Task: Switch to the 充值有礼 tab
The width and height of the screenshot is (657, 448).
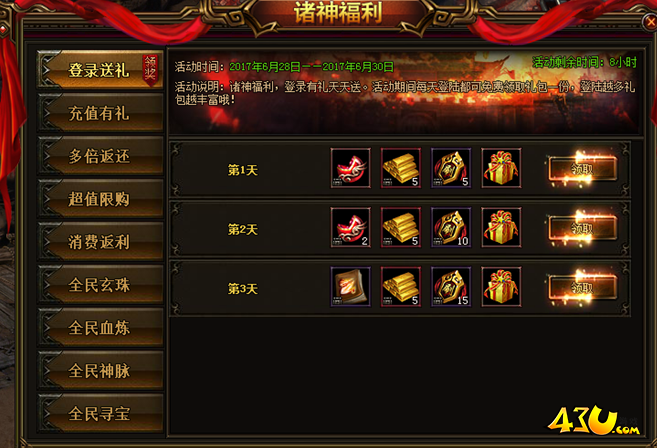Action: coord(100,113)
